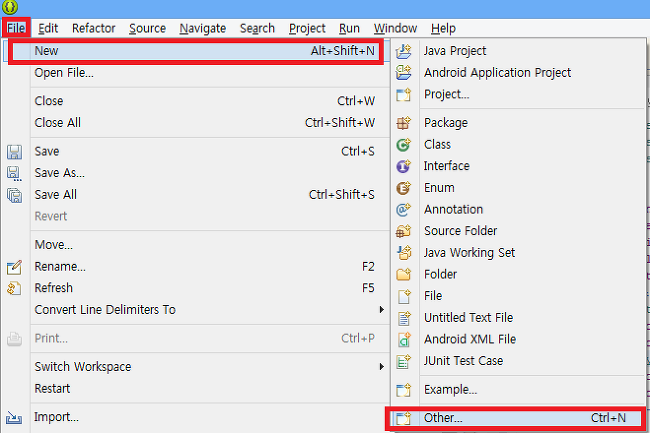This screenshot has width=650, height=433.
Task: Open the Help menu
Action: coord(443,28)
